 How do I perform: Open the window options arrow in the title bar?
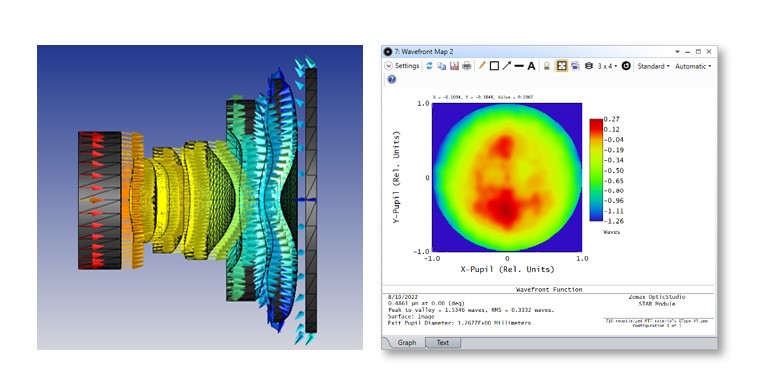click(x=677, y=51)
